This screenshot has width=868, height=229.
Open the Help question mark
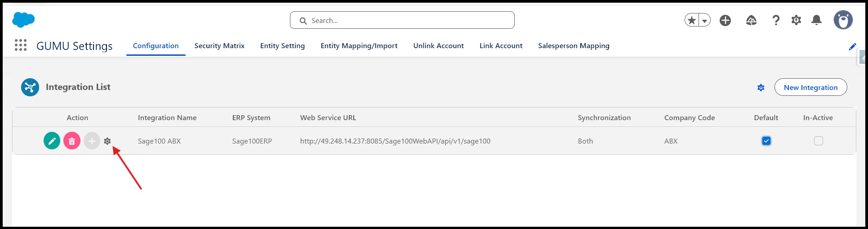pyautogui.click(x=775, y=20)
